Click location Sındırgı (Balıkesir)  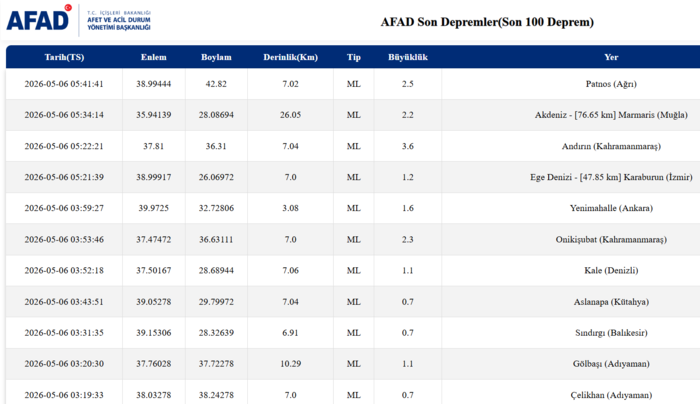point(611,333)
